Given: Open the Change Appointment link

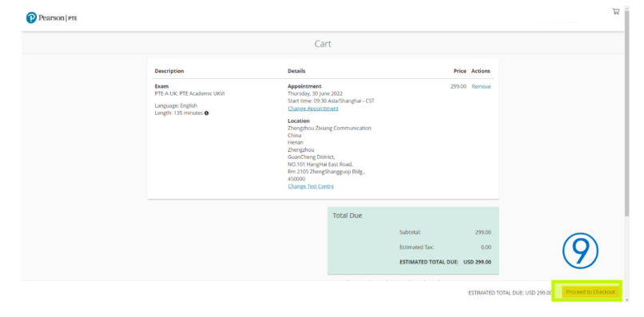Looking at the screenshot, I should point(313,109).
